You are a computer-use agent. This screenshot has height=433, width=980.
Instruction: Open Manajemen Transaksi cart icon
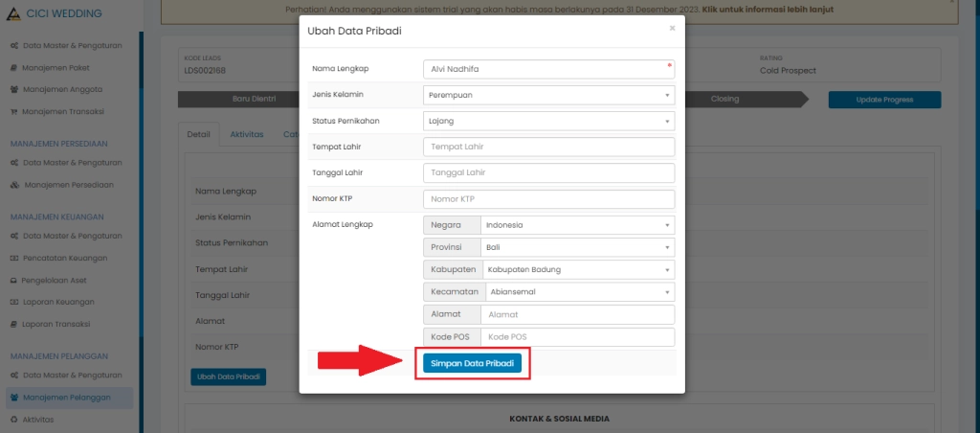point(13,111)
